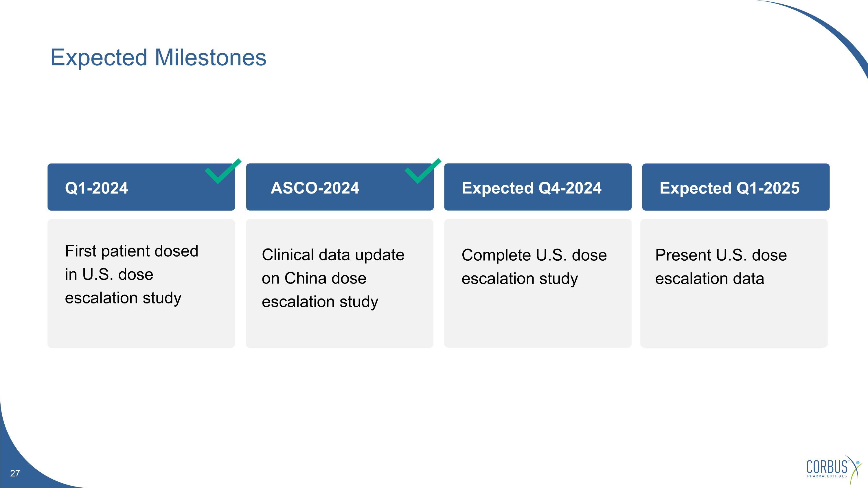This screenshot has width=868, height=488.
Task: Click 'escalation data' text in last card
Action: 709,279
